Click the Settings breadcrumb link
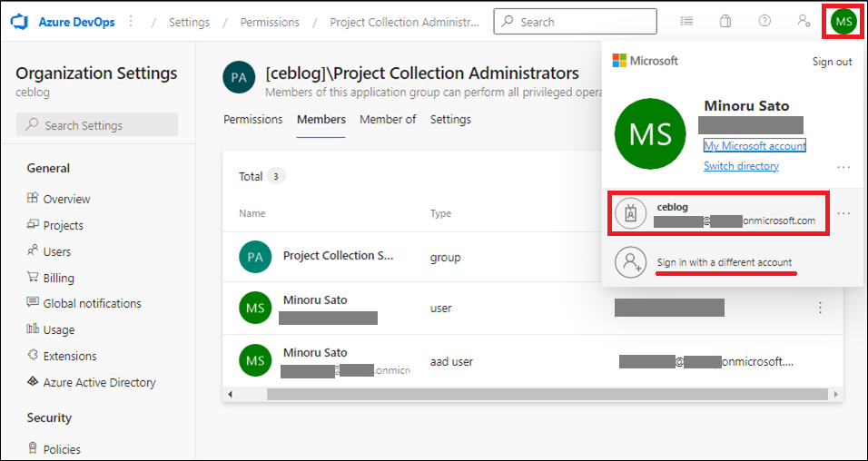Viewport: 868px width, 461px height. [190, 22]
